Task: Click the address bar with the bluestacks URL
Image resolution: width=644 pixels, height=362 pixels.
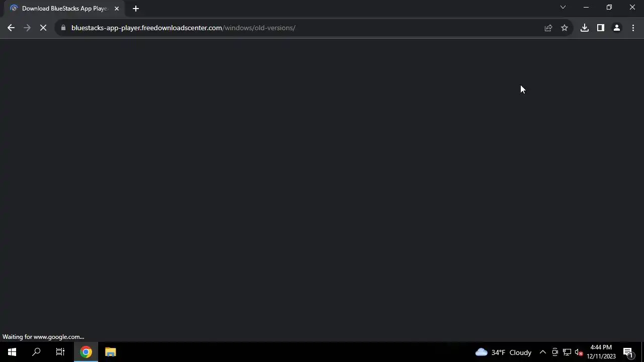Action: 302,28
